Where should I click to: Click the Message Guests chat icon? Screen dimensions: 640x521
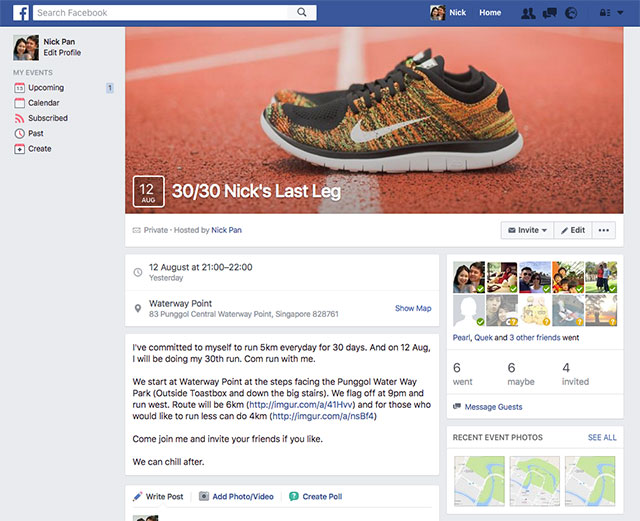[457, 407]
